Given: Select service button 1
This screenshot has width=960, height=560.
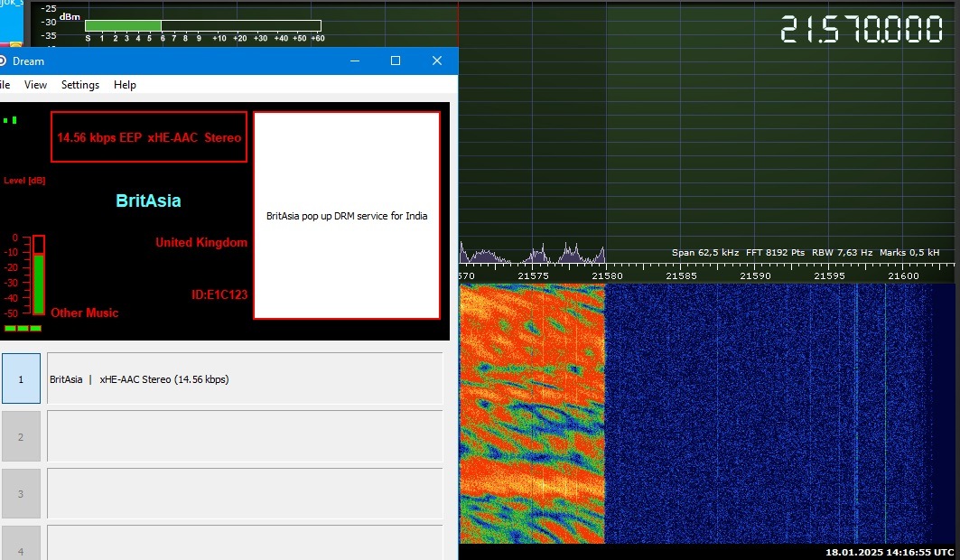Looking at the screenshot, I should [21, 378].
